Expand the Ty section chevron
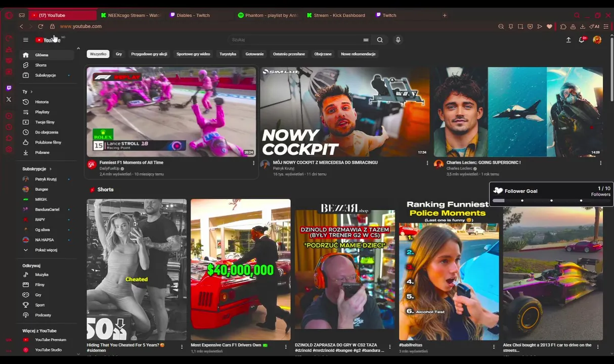Image resolution: width=614 pixels, height=364 pixels. tap(31, 92)
